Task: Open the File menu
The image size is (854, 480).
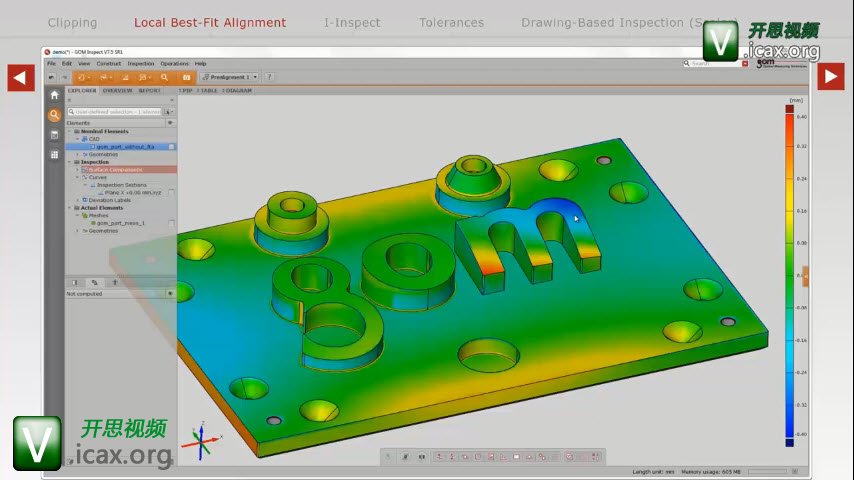Action: tap(51, 64)
